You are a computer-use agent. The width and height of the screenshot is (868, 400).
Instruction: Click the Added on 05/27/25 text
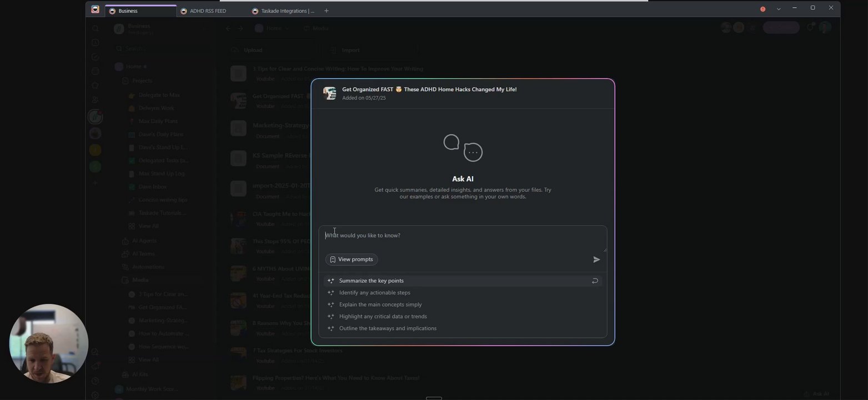point(364,98)
